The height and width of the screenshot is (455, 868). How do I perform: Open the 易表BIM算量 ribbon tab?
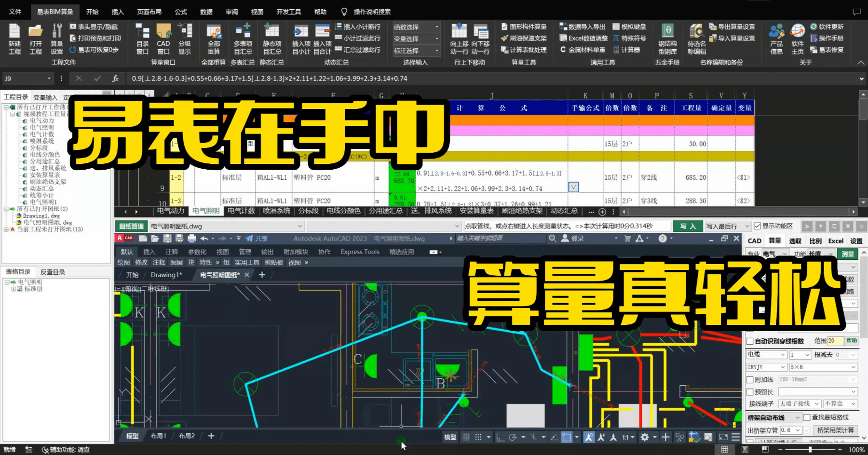(55, 12)
